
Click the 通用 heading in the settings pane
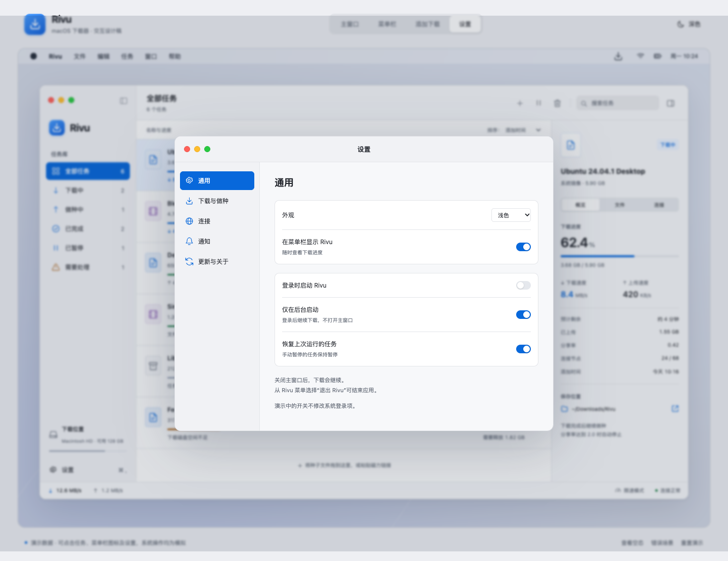click(284, 182)
